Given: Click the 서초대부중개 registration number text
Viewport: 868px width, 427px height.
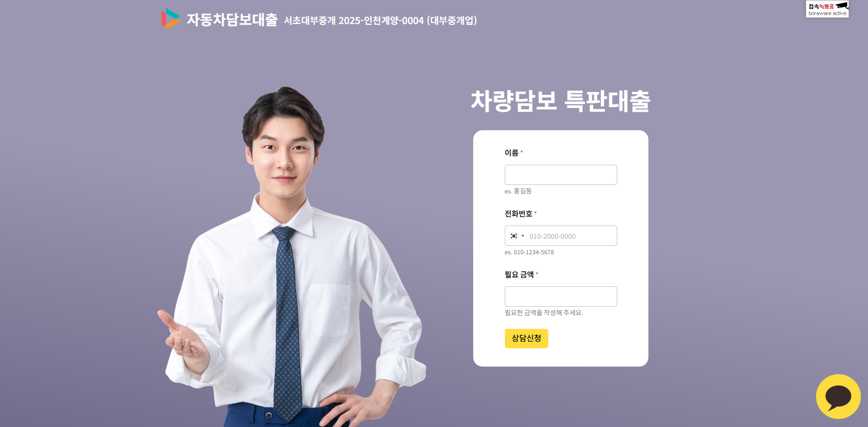Looking at the screenshot, I should 380,20.
